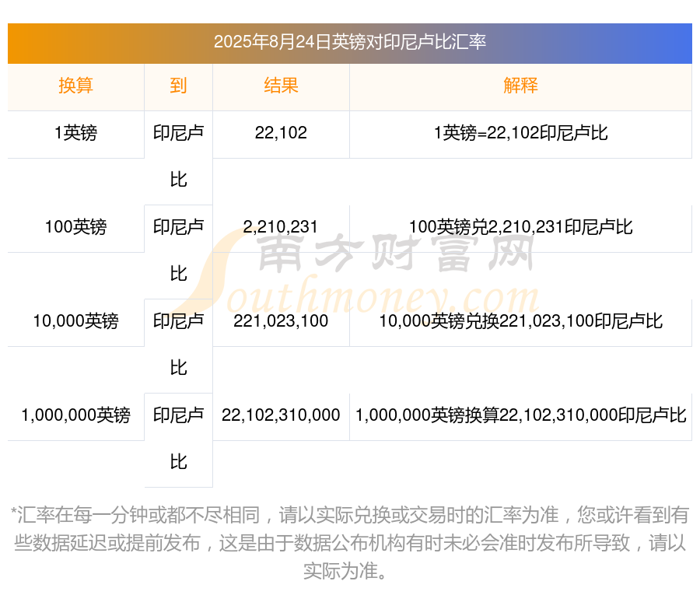Click explanation 1,000,000英镑换算22,102,310,000印尼卢比

tap(520, 415)
